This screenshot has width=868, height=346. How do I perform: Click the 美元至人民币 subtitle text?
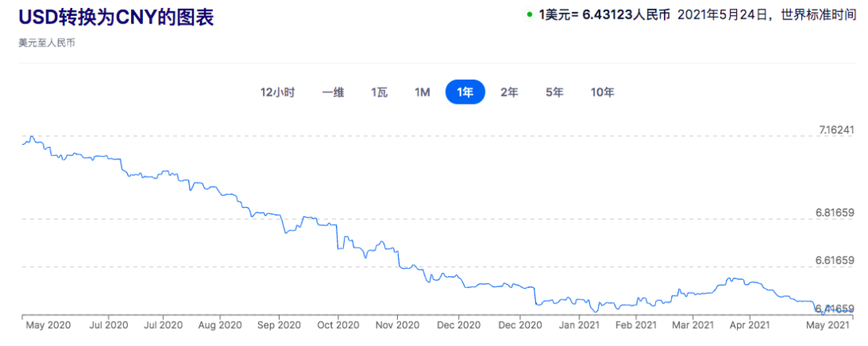pyautogui.click(x=47, y=42)
